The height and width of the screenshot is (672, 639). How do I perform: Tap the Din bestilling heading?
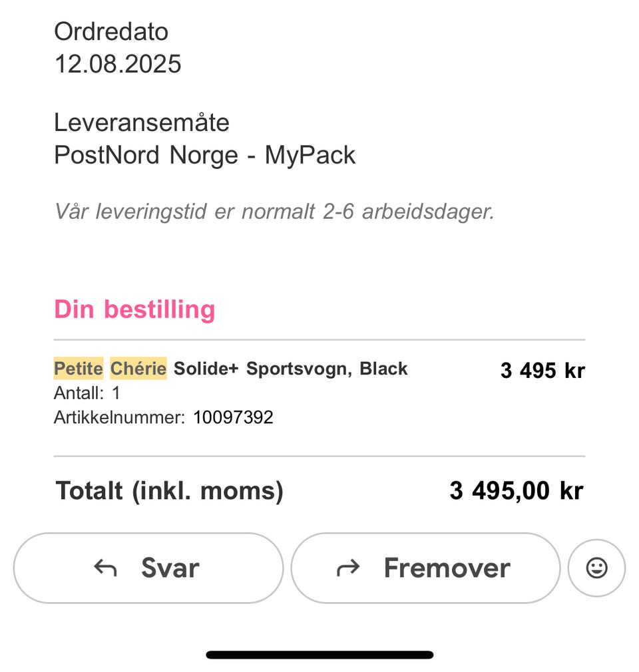coord(134,309)
